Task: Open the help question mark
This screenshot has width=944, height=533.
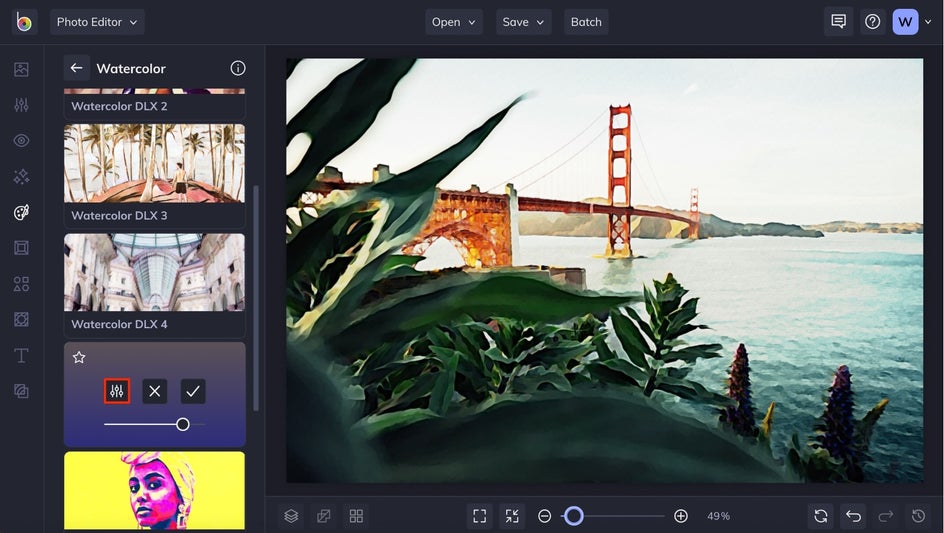Action: click(x=872, y=22)
